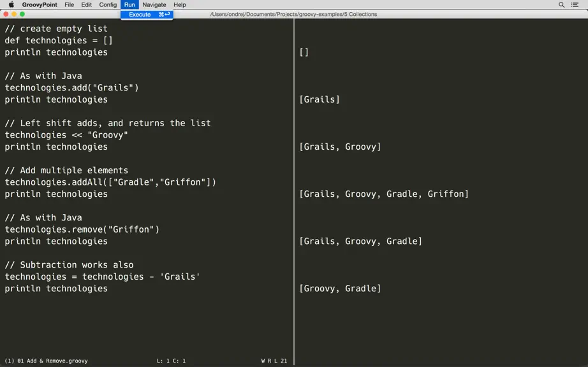
Task: Click the '// create empty list' comment
Action: pos(56,29)
